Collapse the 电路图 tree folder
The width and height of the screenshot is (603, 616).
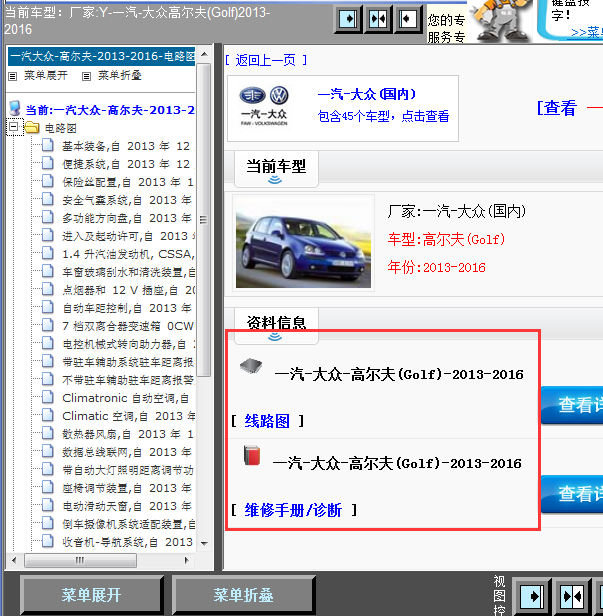click(x=14, y=127)
